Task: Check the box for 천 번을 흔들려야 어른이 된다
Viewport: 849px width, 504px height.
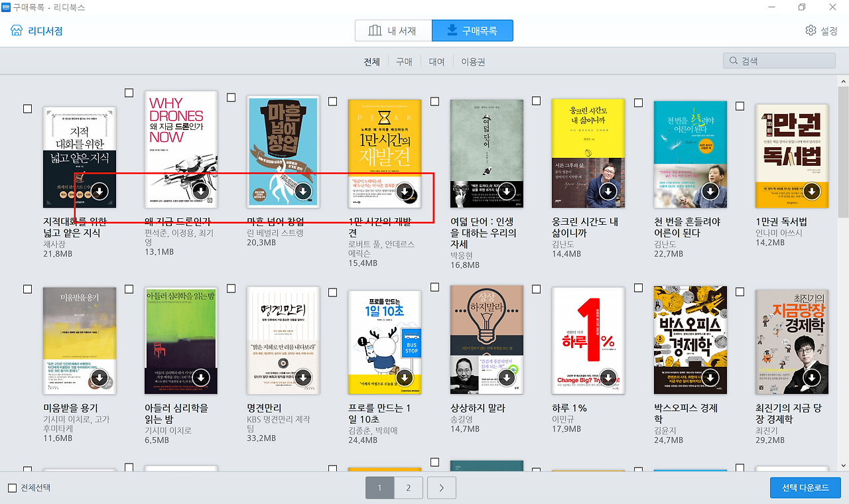Action: (x=638, y=103)
